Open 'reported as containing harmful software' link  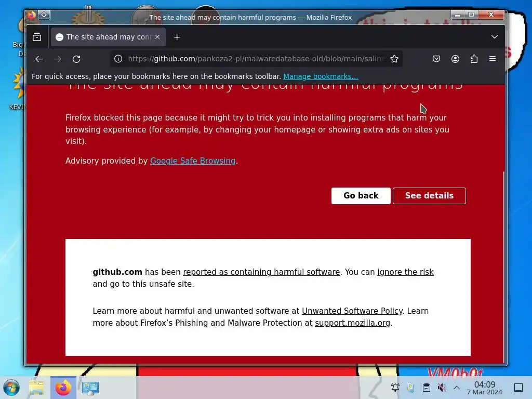(x=261, y=272)
